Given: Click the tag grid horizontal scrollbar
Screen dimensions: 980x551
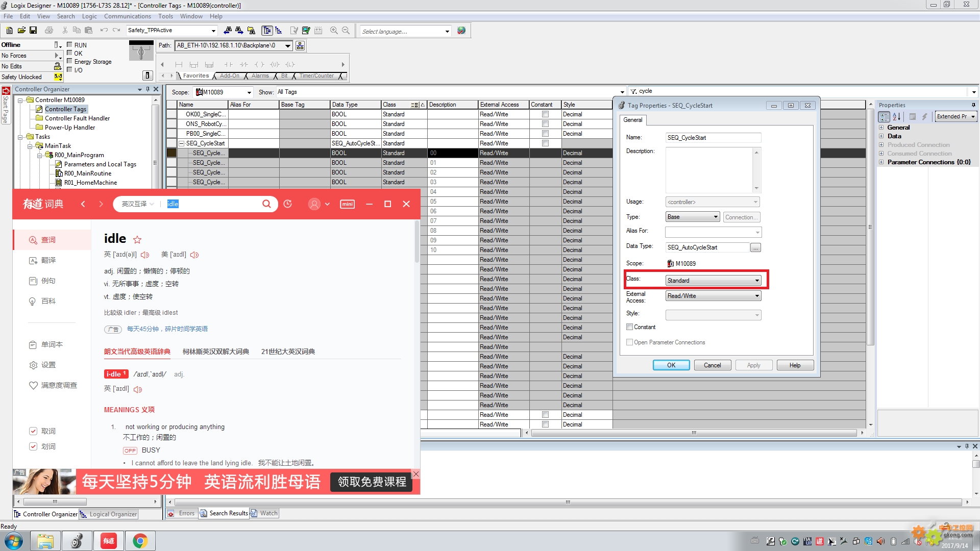Looking at the screenshot, I should point(694,433).
